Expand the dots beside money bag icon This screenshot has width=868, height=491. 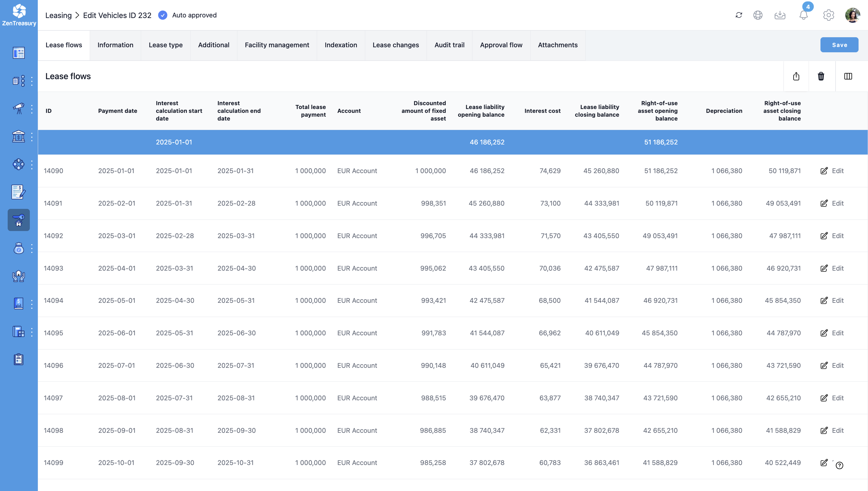tap(32, 248)
